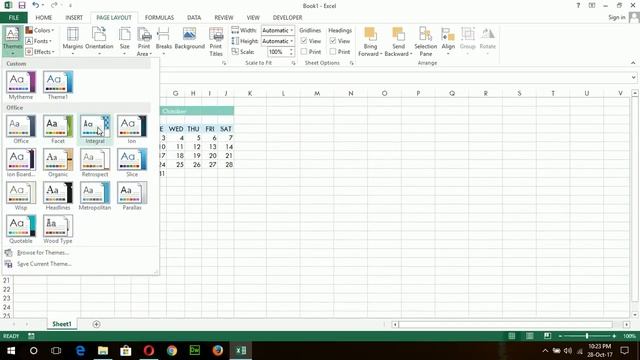Choose a paper Size
The width and height of the screenshot is (640, 360).
point(124,41)
